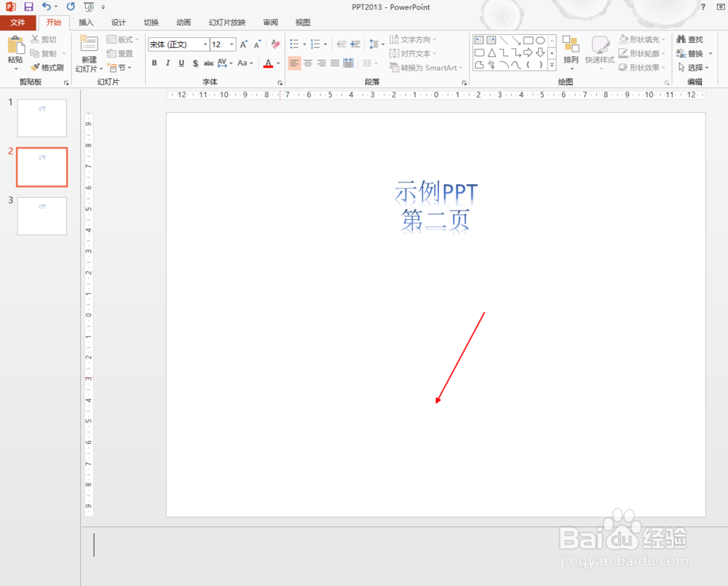Click the Quick Styles (快速样式) button
728x586 pixels.
[600, 53]
